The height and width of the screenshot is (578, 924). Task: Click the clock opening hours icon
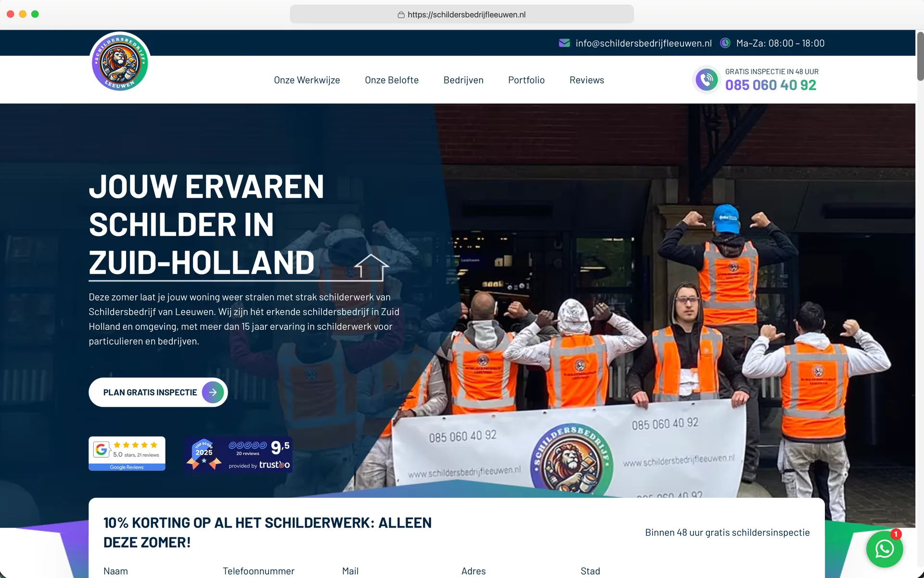coord(725,43)
